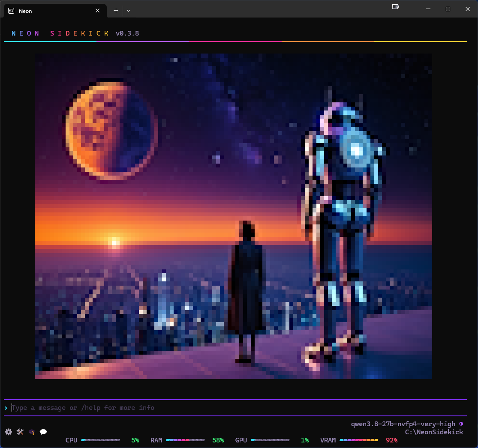This screenshot has width=478, height=448.
Task: Expand the new tab profile dropdown
Action: (x=129, y=11)
